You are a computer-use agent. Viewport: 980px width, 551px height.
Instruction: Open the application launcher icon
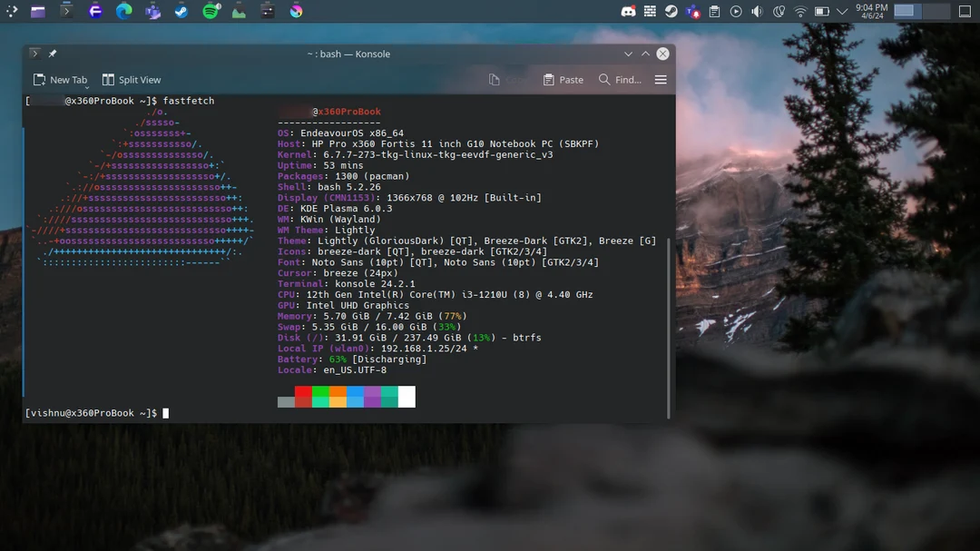pos(12,11)
